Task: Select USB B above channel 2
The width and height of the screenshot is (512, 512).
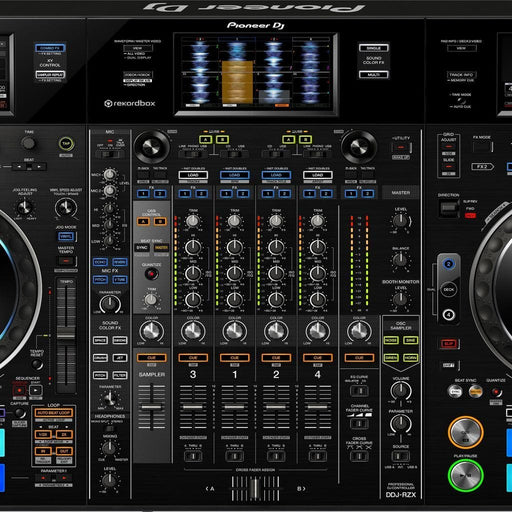Action: [305, 139]
